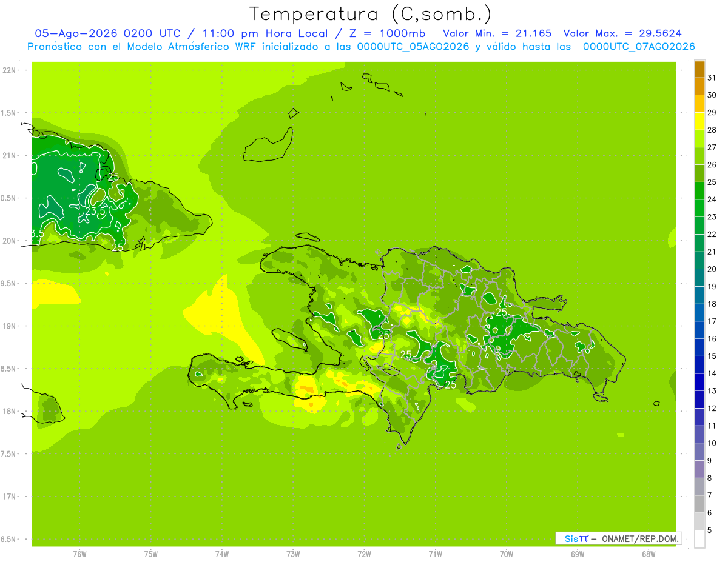Click the "29" value on the color scale

[x=712, y=112]
